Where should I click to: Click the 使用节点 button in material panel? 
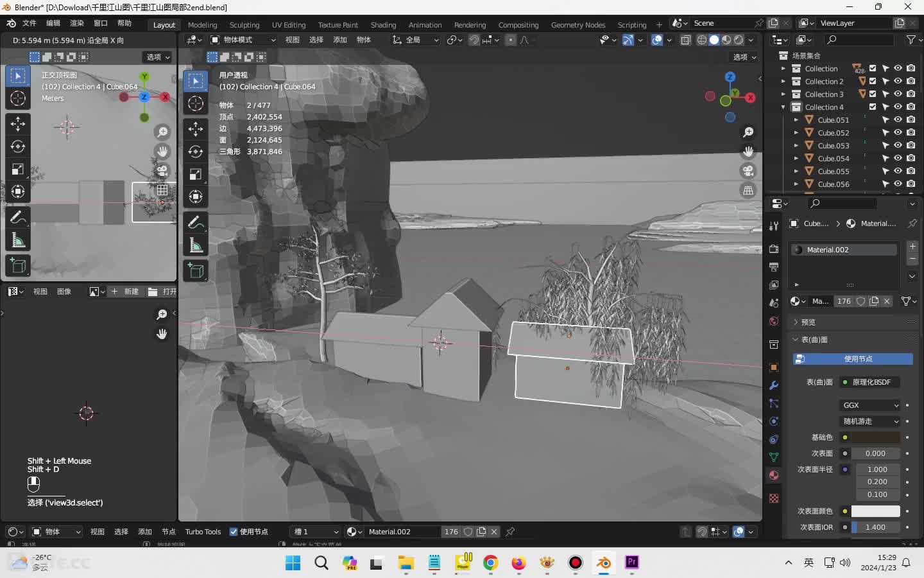(x=853, y=359)
